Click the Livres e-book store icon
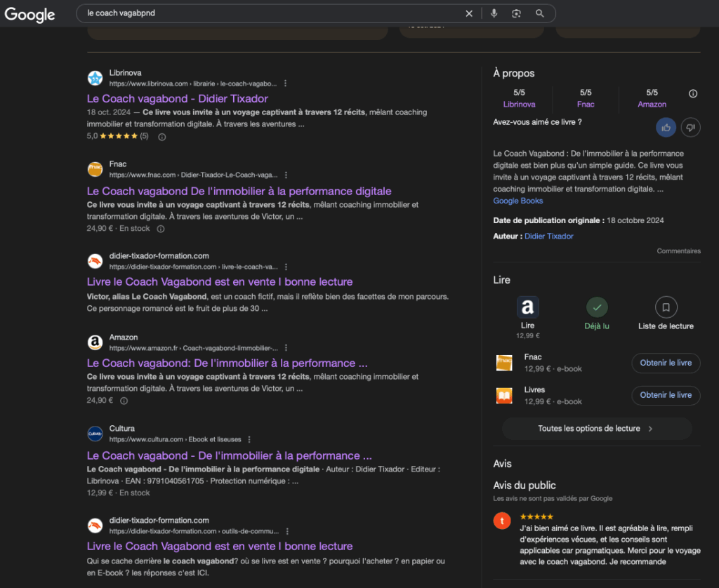The width and height of the screenshot is (719, 588). 504,396
